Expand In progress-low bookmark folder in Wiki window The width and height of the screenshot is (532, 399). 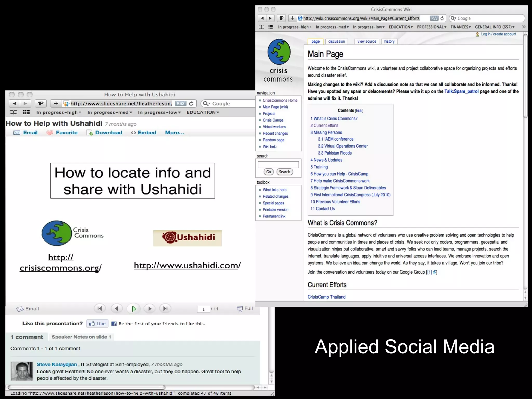[369, 27]
